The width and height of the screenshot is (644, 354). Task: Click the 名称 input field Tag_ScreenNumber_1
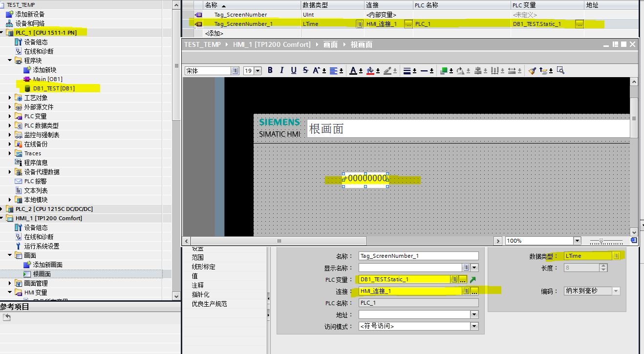[x=419, y=256]
